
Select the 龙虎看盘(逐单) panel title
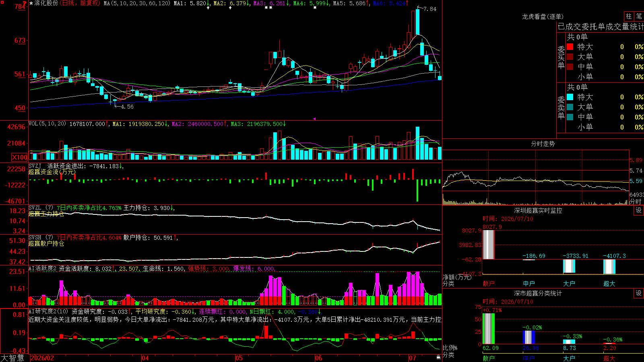pyautogui.click(x=543, y=16)
